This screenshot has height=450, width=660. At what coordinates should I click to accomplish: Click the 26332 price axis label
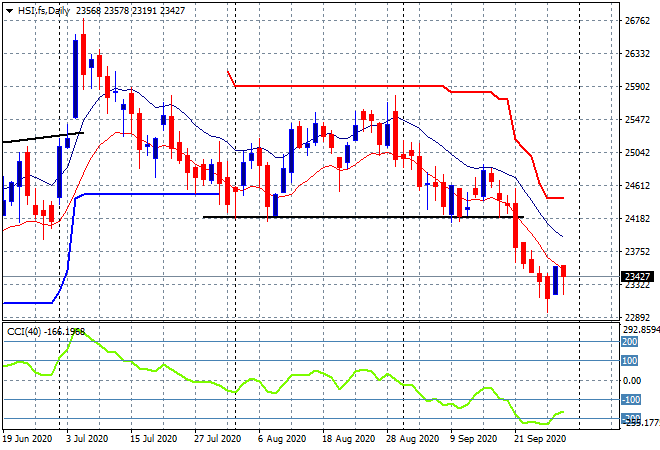coord(637,53)
